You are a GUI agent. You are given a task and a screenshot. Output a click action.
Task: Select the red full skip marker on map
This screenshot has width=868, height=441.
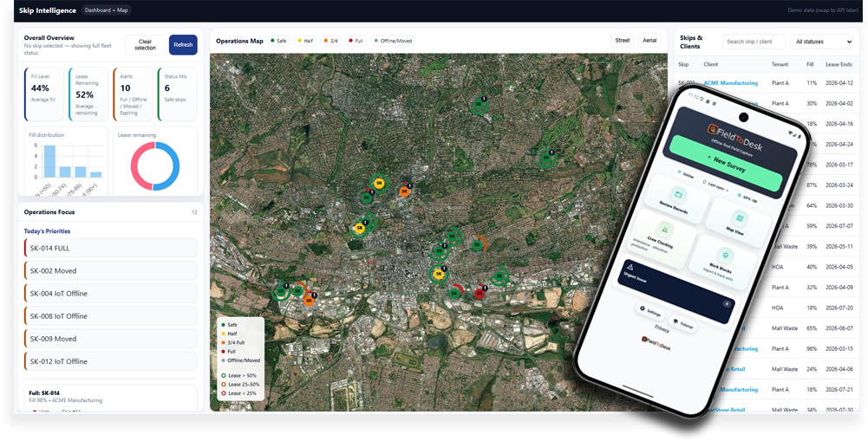480,293
